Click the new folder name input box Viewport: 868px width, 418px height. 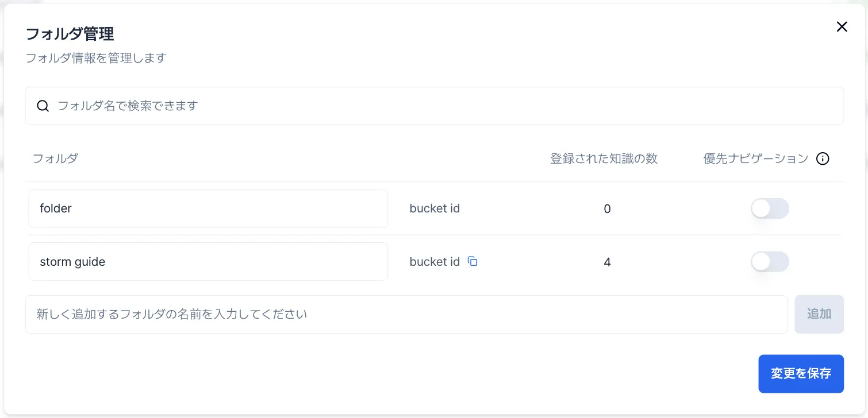pyautogui.click(x=406, y=314)
